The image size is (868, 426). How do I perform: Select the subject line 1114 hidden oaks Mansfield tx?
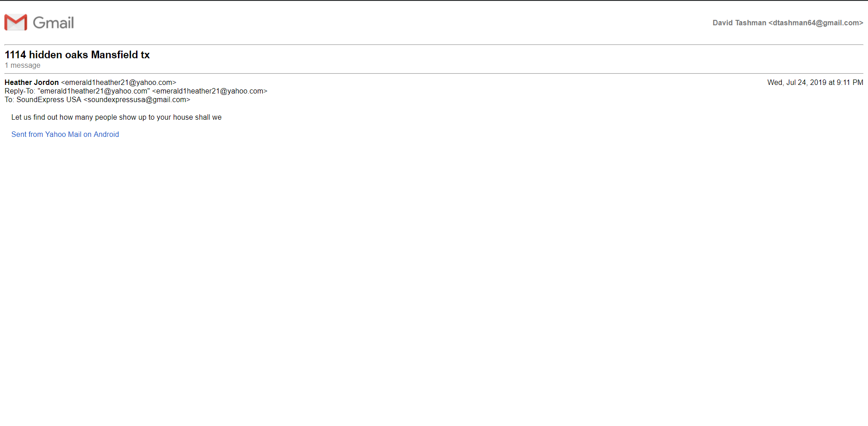77,55
